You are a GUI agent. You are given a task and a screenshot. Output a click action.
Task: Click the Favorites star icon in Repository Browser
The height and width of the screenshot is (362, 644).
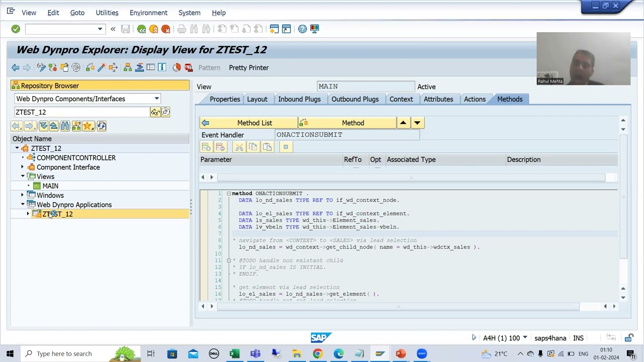click(88, 126)
